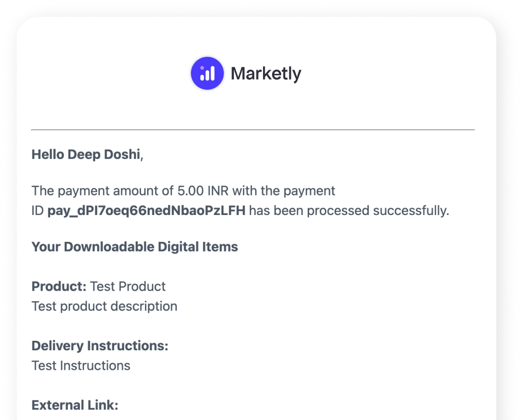This screenshot has width=521, height=420.
Task: Click the bold "Product:" label
Action: [x=59, y=286]
